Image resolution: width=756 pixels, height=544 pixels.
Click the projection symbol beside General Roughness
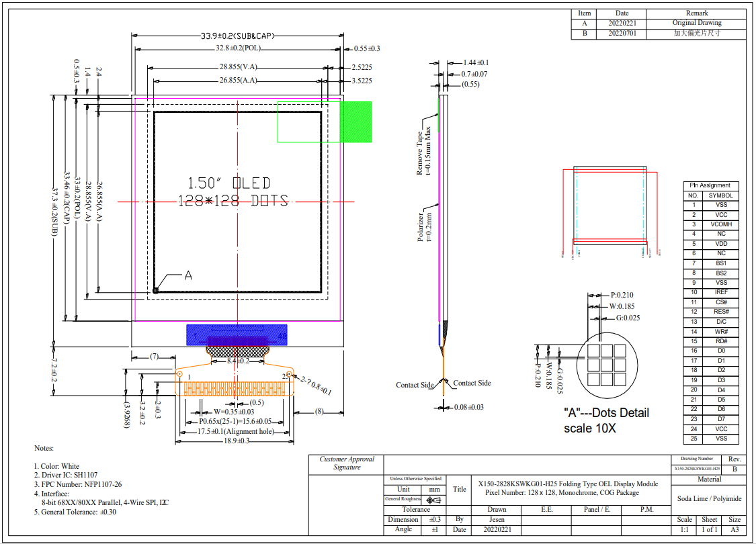[433, 500]
